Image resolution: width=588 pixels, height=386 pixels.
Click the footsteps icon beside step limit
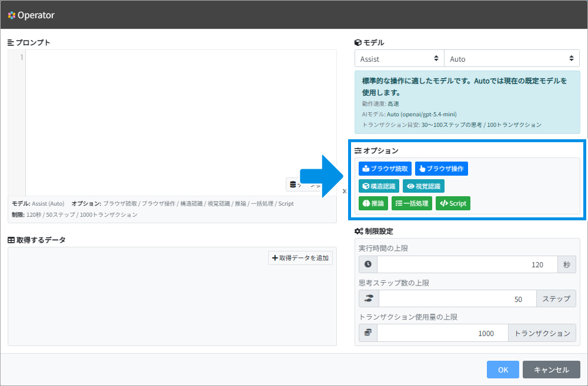coord(369,298)
